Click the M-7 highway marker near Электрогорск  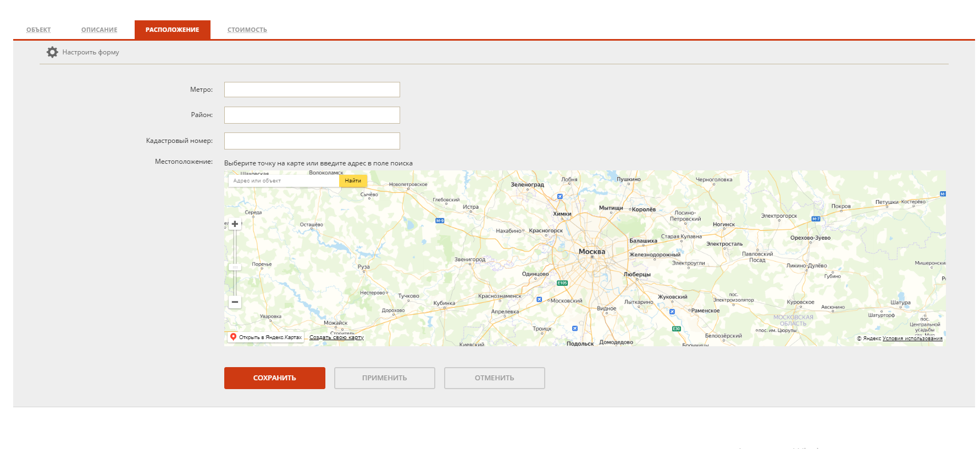point(816,219)
